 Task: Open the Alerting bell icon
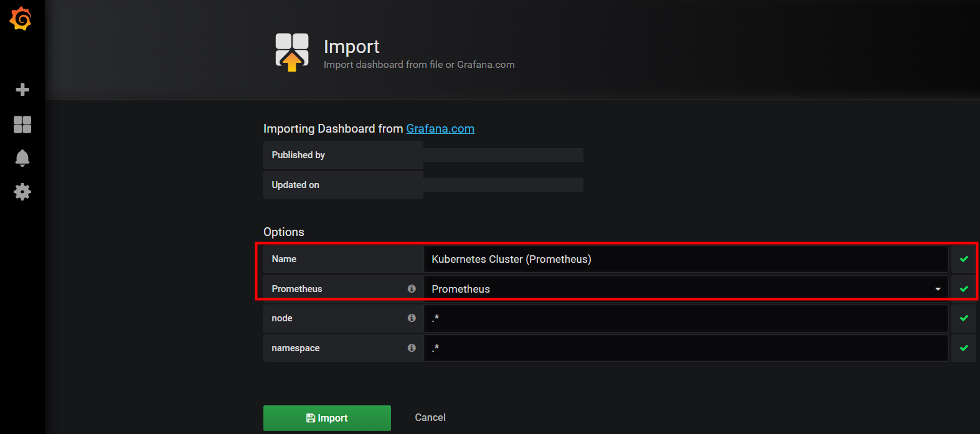coord(22,158)
